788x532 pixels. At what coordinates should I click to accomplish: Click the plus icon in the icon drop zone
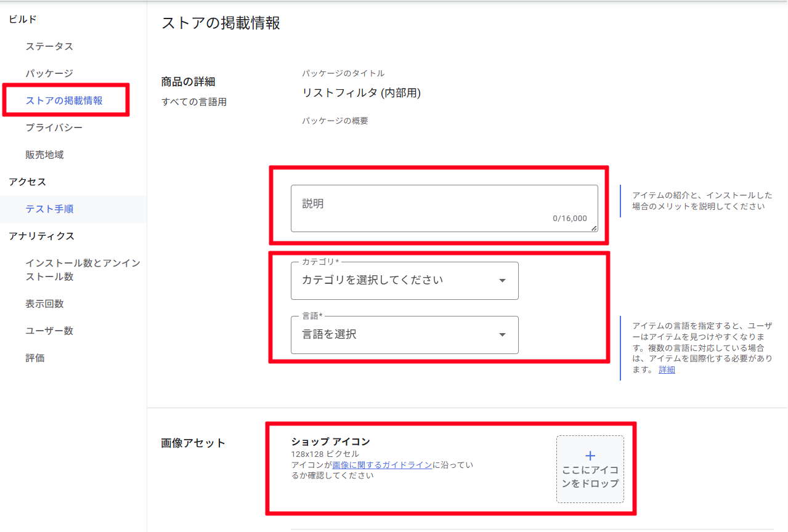(590, 456)
